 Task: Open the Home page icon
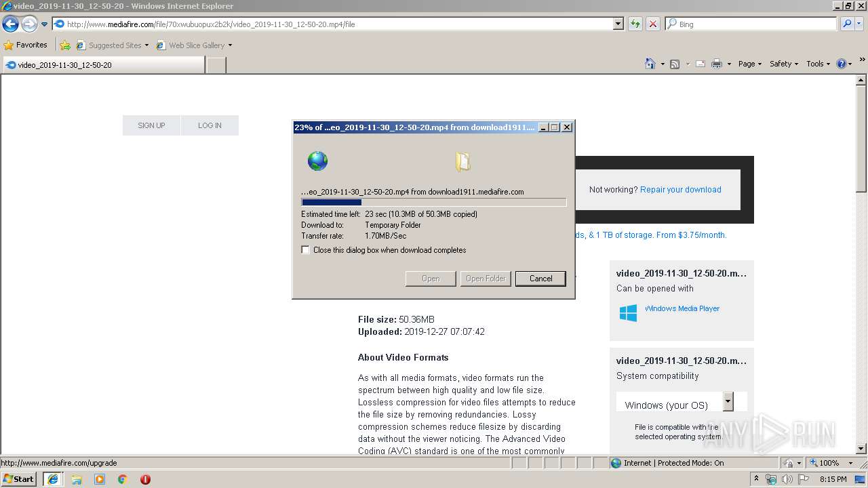(650, 64)
